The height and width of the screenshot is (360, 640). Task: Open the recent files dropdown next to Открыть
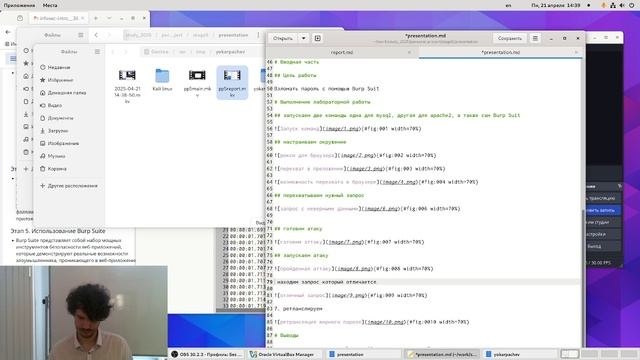(303, 38)
